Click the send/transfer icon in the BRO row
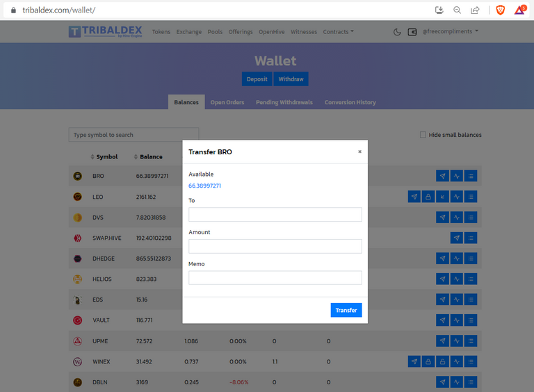The height and width of the screenshot is (392, 534). pos(442,176)
